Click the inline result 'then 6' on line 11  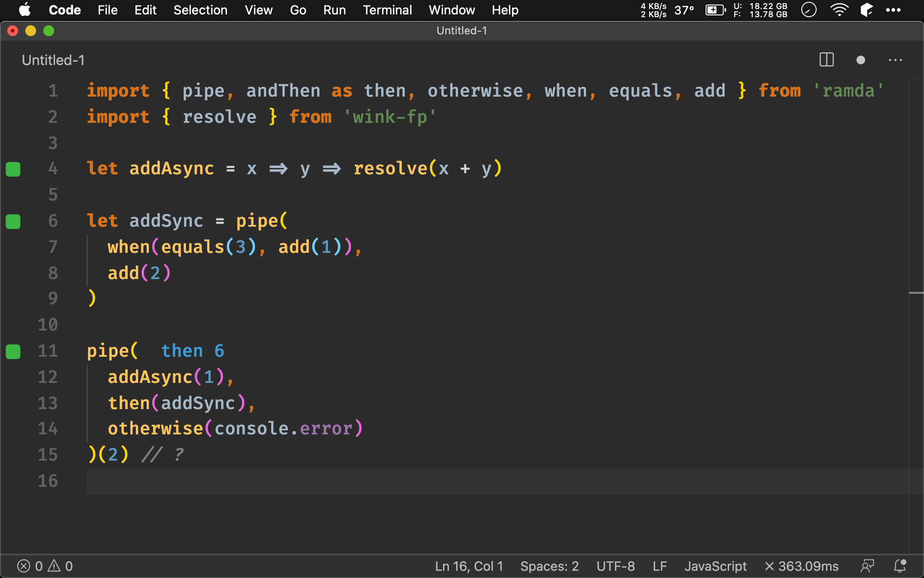(x=193, y=351)
